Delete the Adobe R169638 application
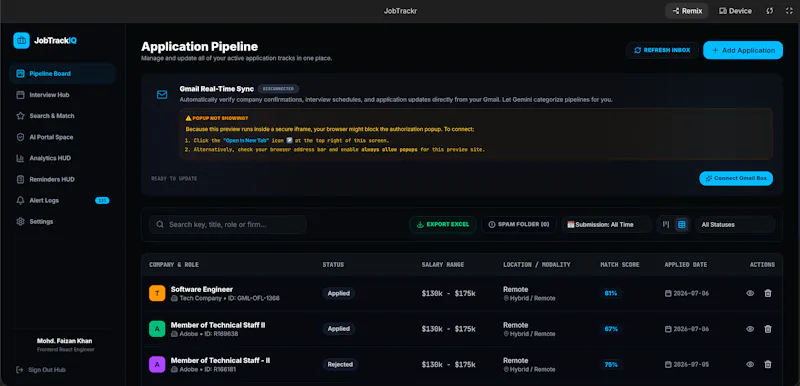 pyautogui.click(x=768, y=329)
